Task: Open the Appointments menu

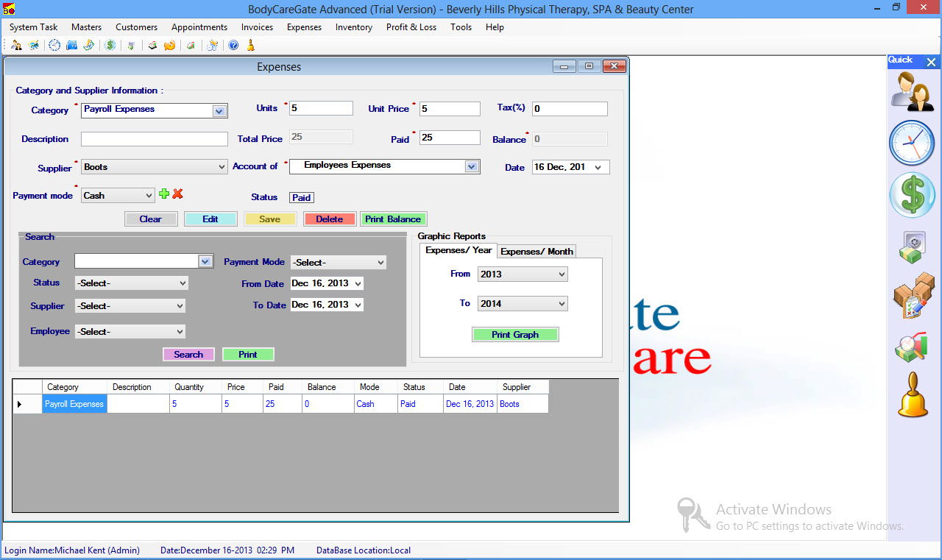Action: (199, 27)
